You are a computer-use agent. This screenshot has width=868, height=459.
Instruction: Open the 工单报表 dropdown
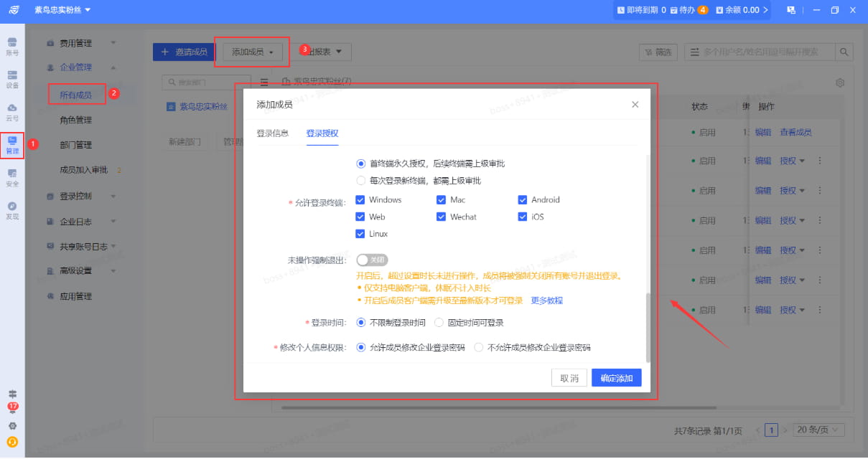pos(322,52)
